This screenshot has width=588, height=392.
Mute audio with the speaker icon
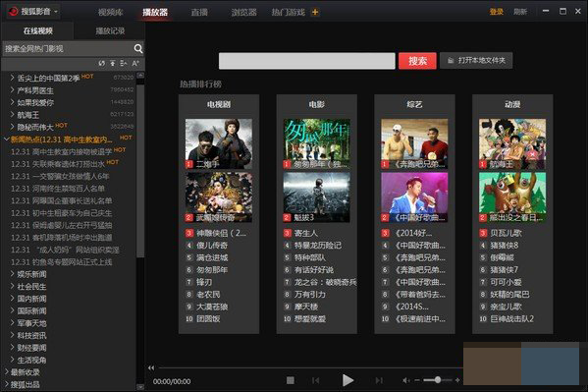(x=405, y=380)
